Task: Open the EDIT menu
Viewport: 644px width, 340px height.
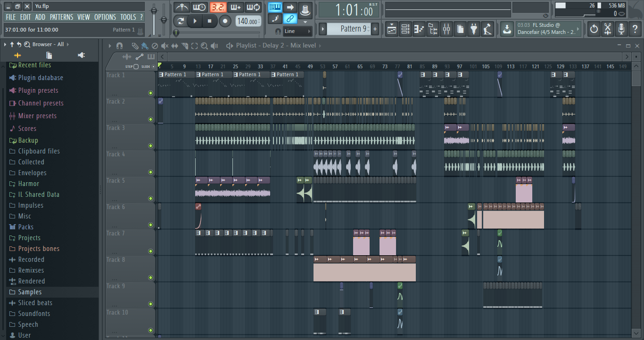Action: click(x=25, y=17)
